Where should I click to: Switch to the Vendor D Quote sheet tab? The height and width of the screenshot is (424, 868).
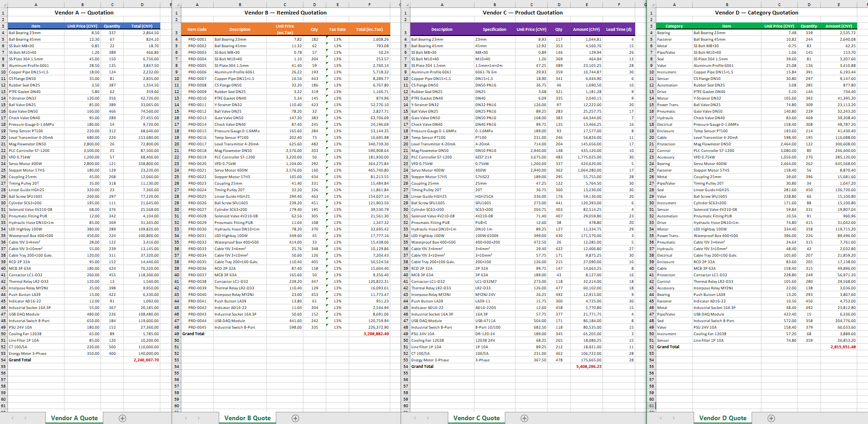tap(723, 418)
